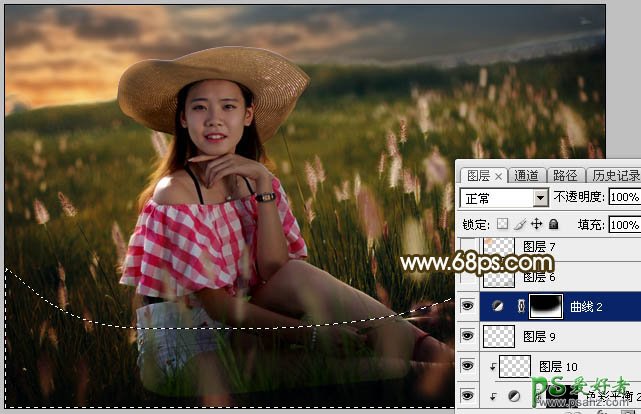The image size is (641, 414).
Task: Hide the 图层 10 layer
Action: tap(468, 367)
